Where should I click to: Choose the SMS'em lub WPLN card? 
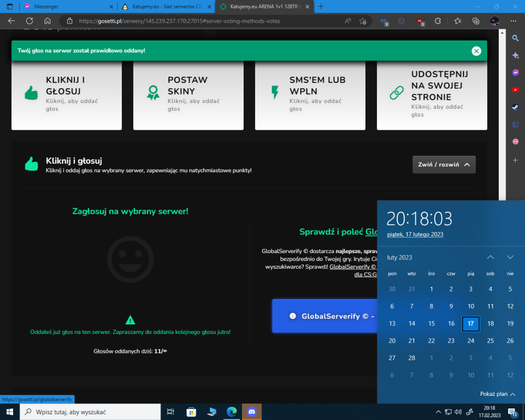[x=310, y=95]
